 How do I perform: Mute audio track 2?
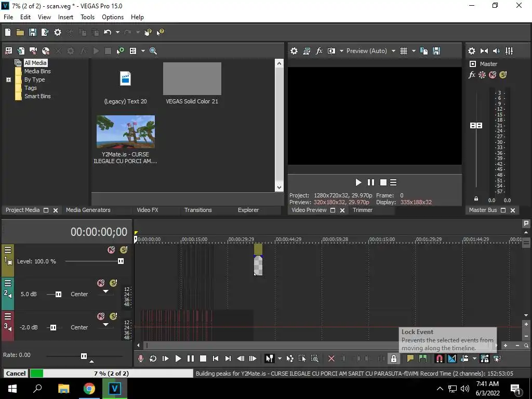(x=101, y=283)
